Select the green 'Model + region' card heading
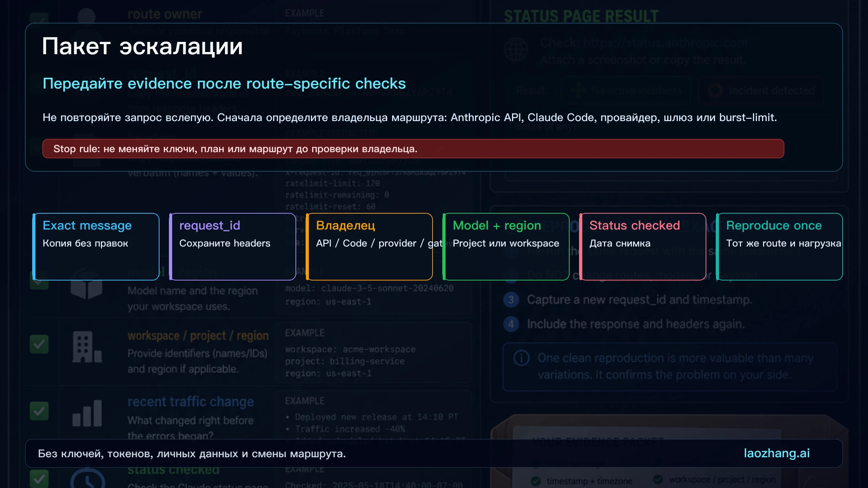The height and width of the screenshot is (488, 868). pos(497,225)
